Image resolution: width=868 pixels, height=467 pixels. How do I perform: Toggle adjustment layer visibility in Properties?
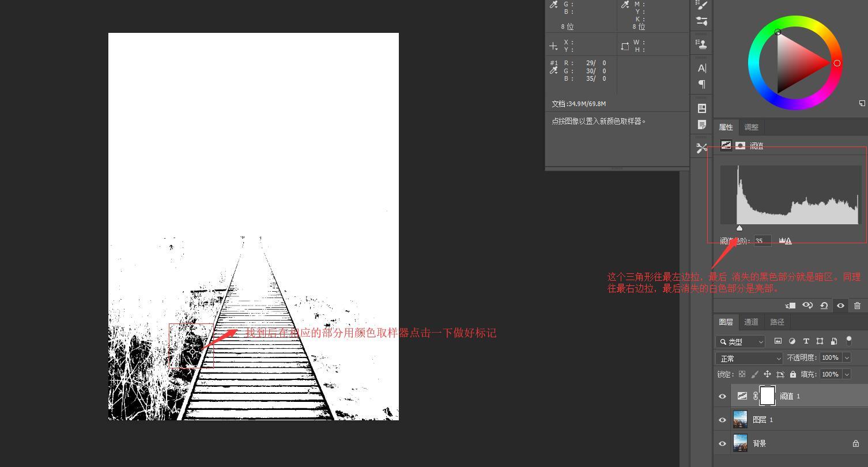coord(841,306)
